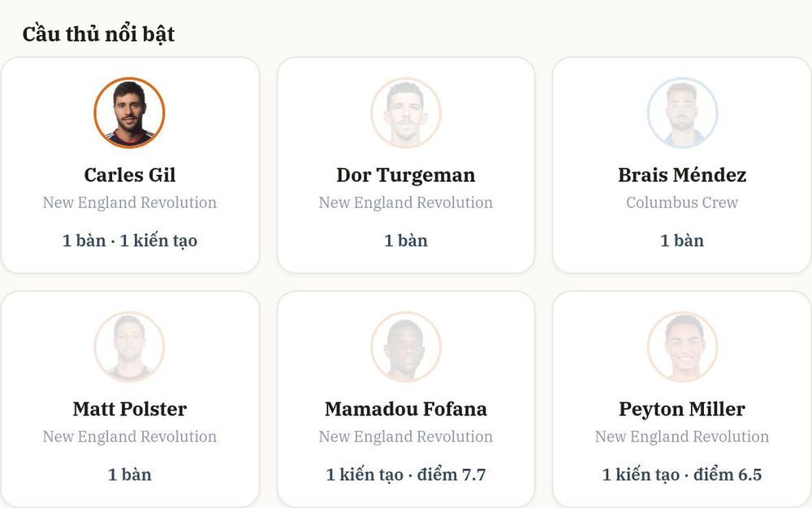812x508 pixels.
Task: Click Peyton Miller's avatar picture
Action: [682, 347]
